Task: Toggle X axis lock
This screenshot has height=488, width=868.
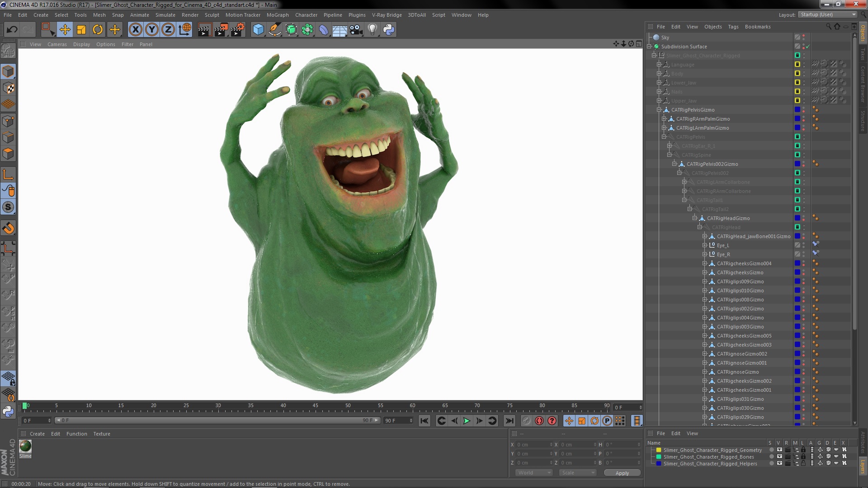Action: coord(135,30)
